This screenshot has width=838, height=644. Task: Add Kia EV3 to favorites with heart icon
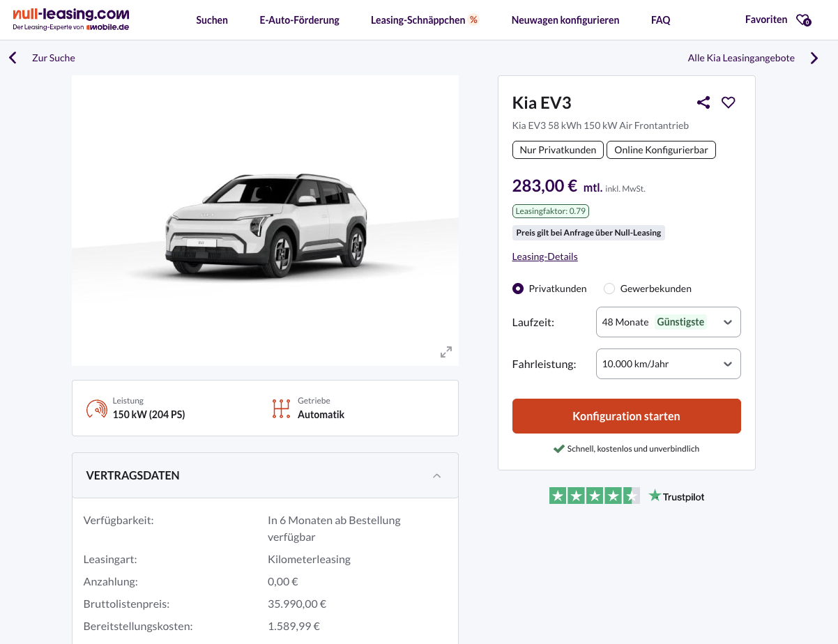[x=729, y=102]
